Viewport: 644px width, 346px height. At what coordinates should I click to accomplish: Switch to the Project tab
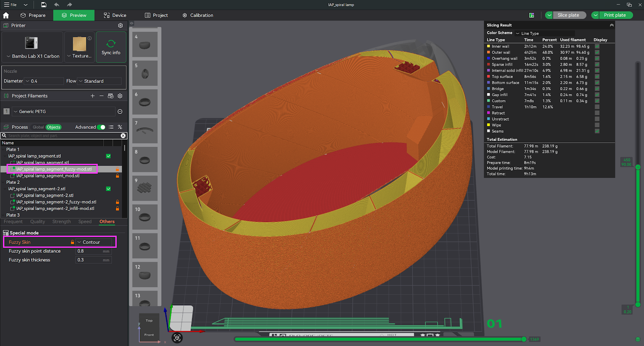click(x=156, y=15)
